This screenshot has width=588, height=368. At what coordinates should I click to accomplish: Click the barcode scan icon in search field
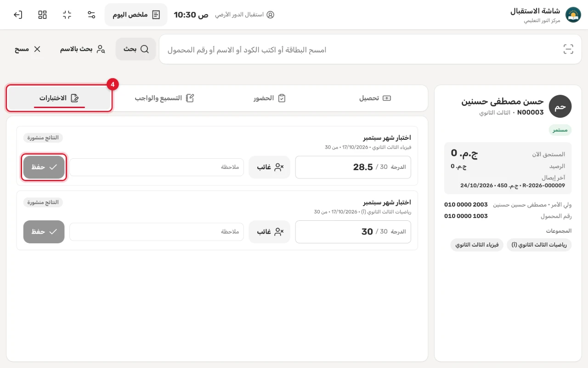click(569, 49)
